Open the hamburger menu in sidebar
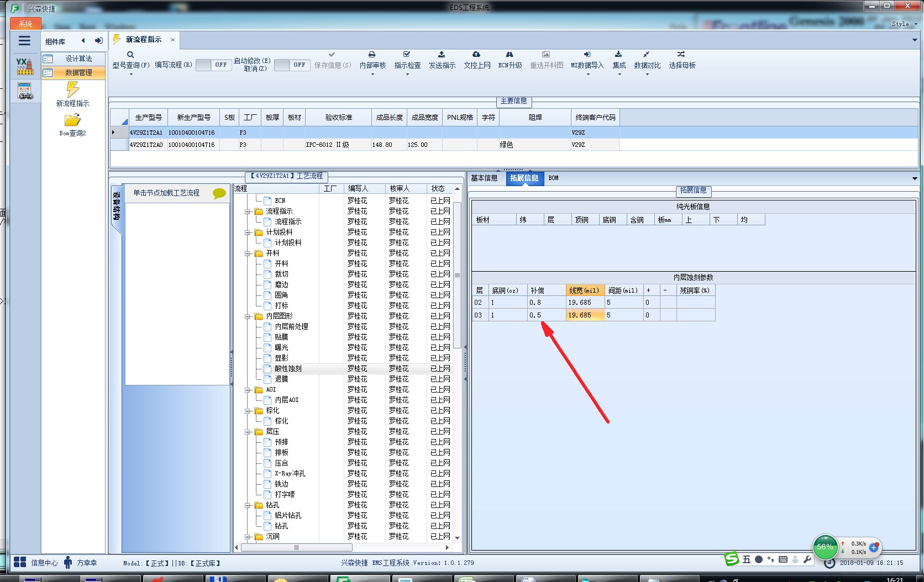 pos(24,41)
